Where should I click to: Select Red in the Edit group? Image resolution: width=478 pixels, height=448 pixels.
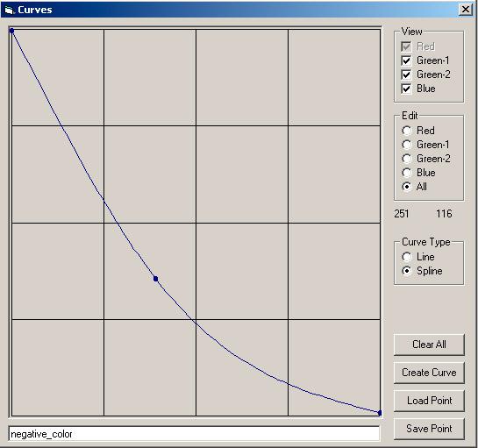click(407, 131)
